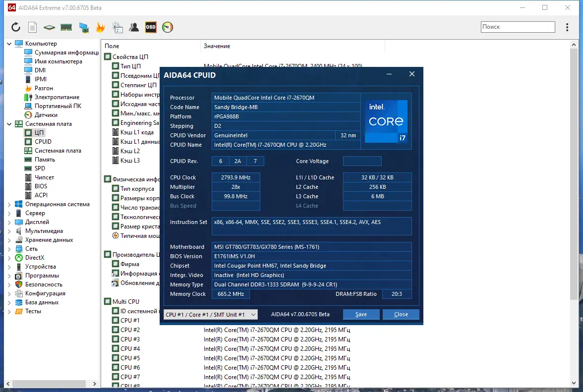The height and width of the screenshot is (392, 583).
Task: Select the CPU #2 row
Action: click(x=126, y=330)
